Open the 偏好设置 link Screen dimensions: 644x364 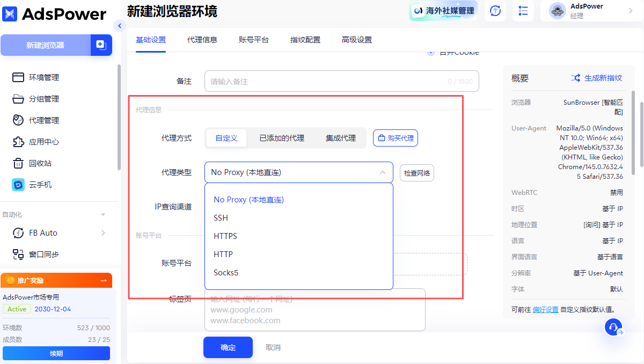coord(545,309)
